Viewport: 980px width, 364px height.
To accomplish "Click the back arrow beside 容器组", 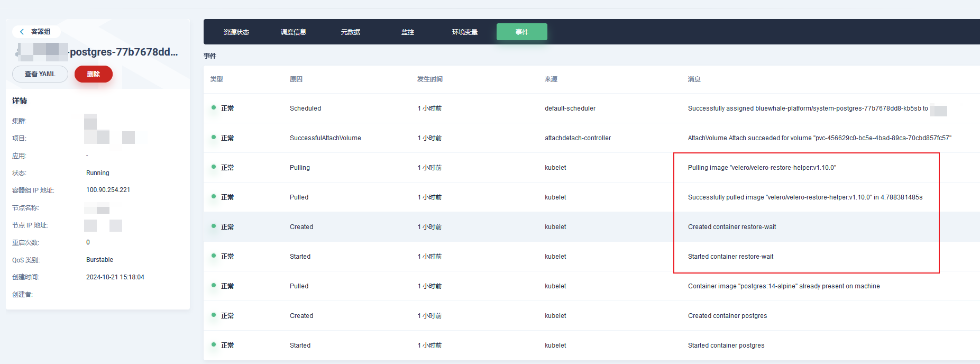I will click(22, 32).
